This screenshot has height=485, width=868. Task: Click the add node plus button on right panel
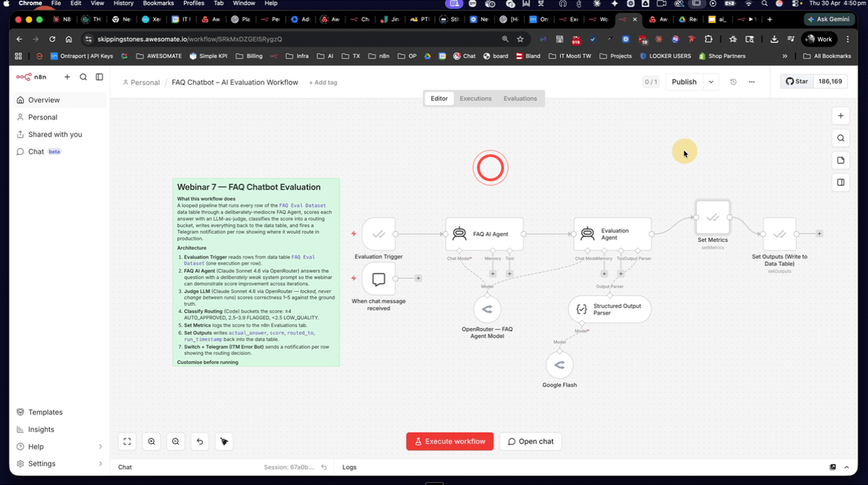pyautogui.click(x=841, y=116)
